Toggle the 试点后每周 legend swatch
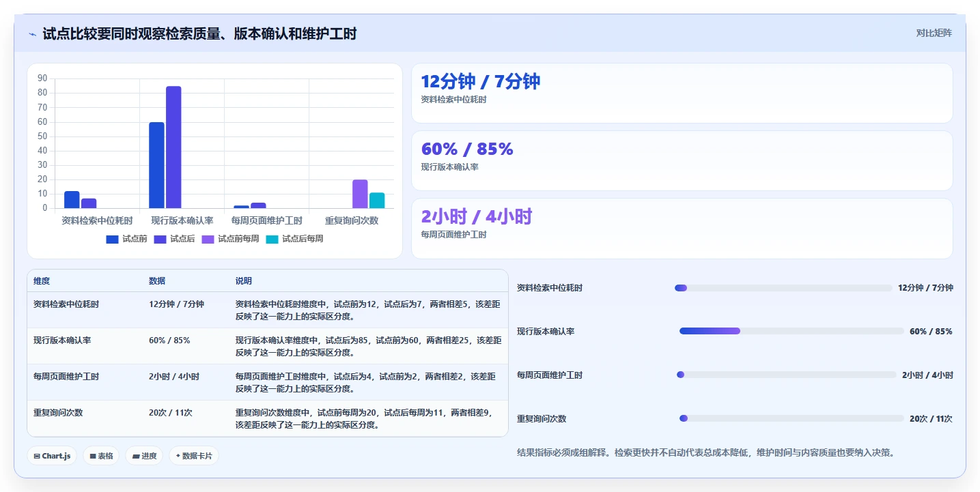The width and height of the screenshot is (980, 492). pyautogui.click(x=272, y=239)
